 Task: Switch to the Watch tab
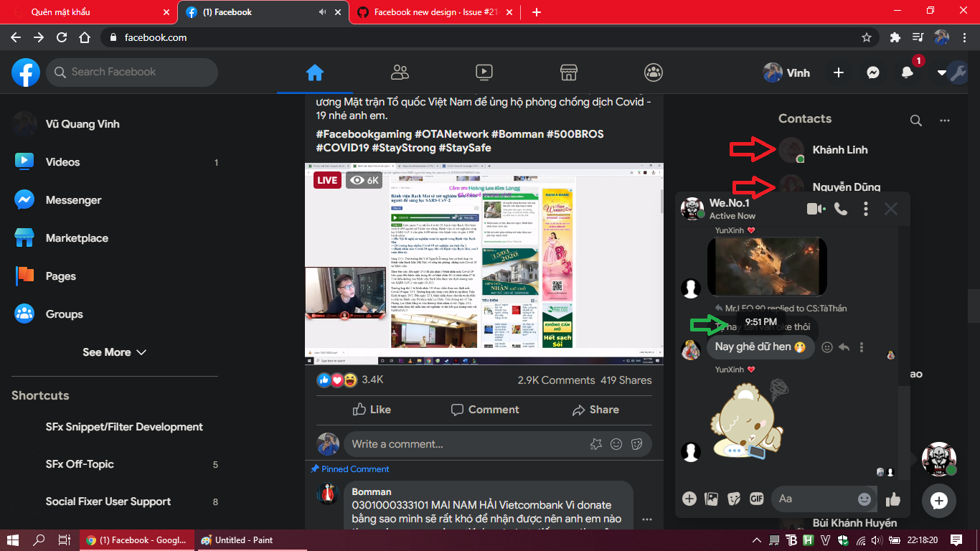click(484, 72)
